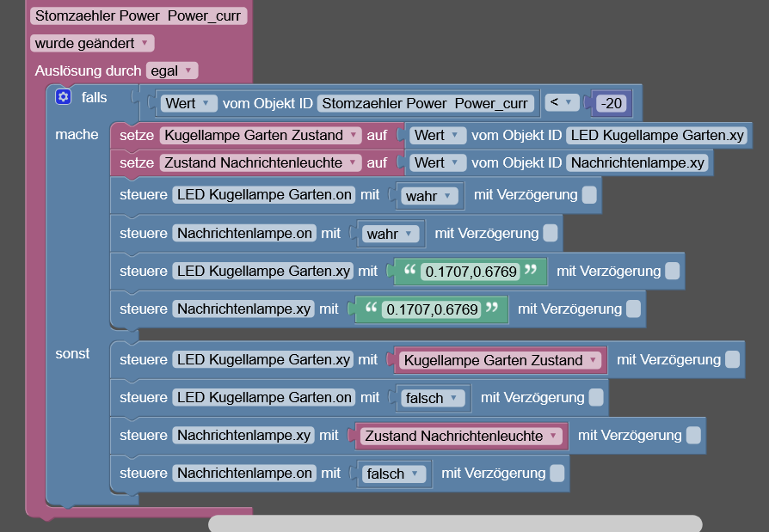769x532 pixels.
Task: Select object ID Stomzaehler Power in falls condition
Action: pos(426,103)
